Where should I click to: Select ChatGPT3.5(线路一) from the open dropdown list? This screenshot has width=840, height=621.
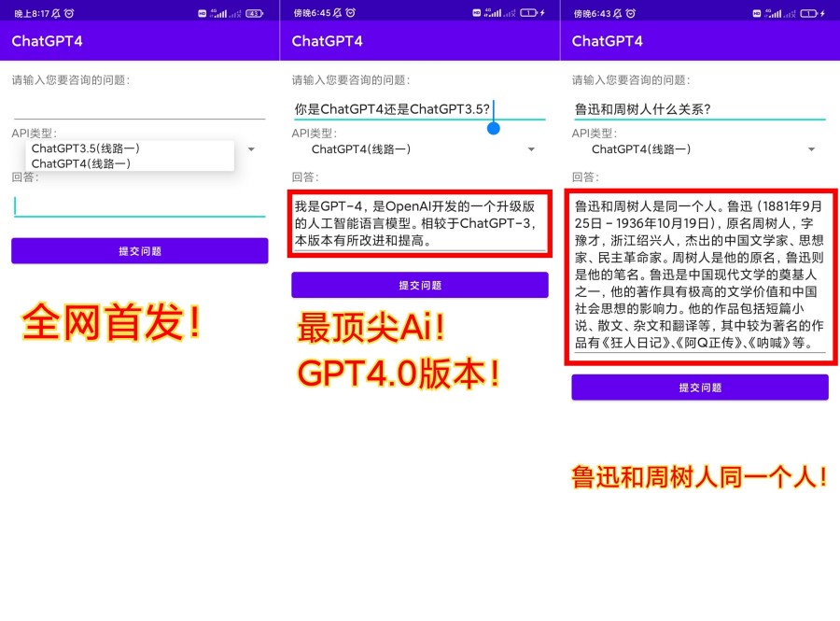[86, 148]
